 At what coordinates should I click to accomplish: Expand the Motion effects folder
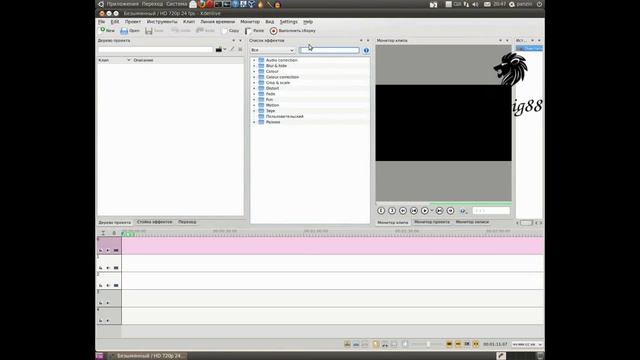coord(254,105)
